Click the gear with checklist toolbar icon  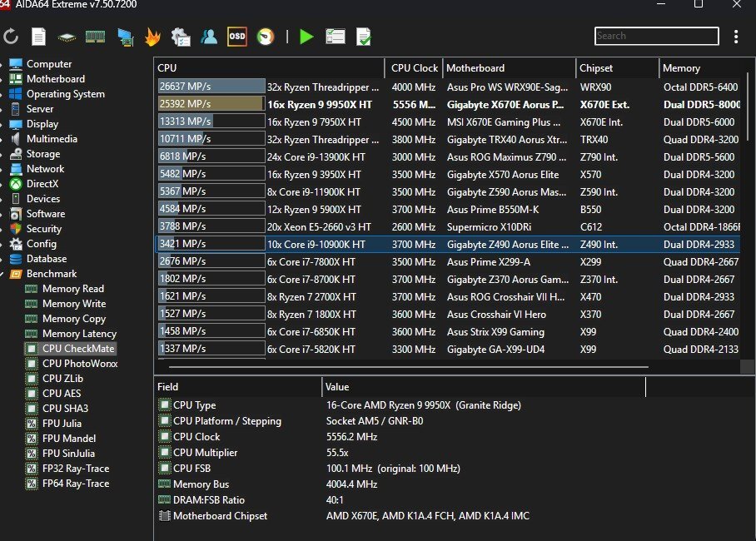[x=181, y=37]
